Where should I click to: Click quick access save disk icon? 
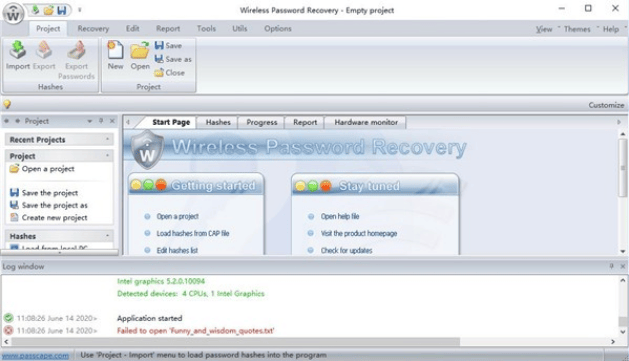pyautogui.click(x=62, y=10)
